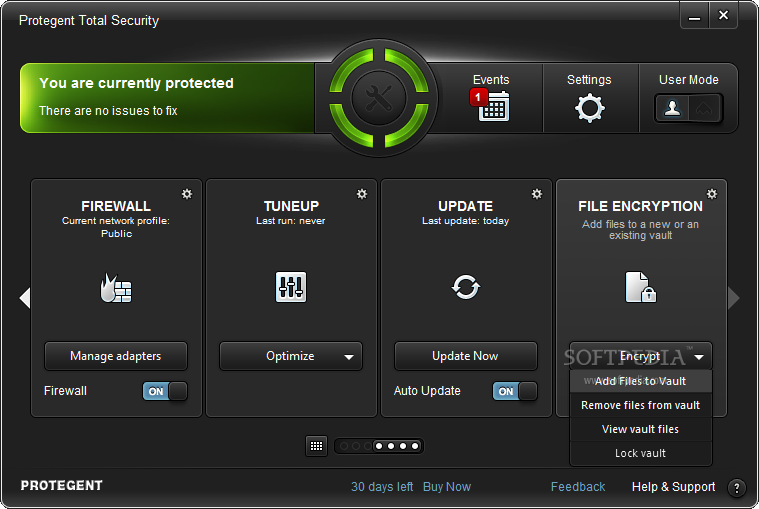Screen dimensions: 759x509
Task: Minimize the Protegent window
Action: [695, 16]
